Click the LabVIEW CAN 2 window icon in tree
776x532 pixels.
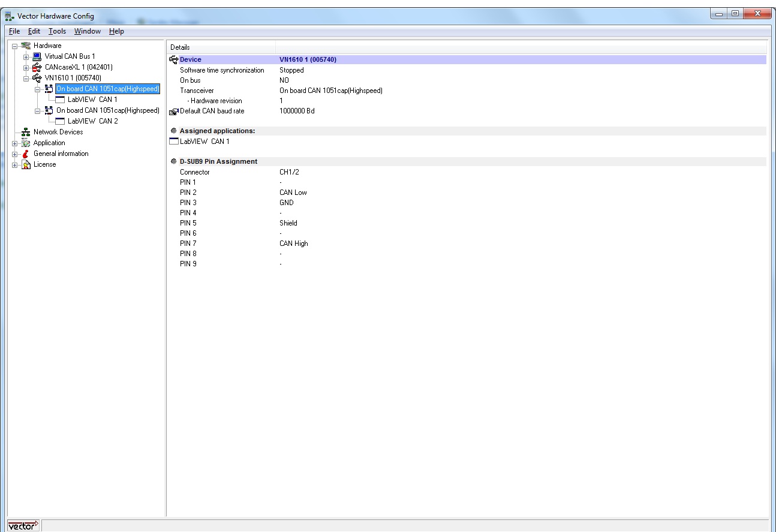[60, 121]
